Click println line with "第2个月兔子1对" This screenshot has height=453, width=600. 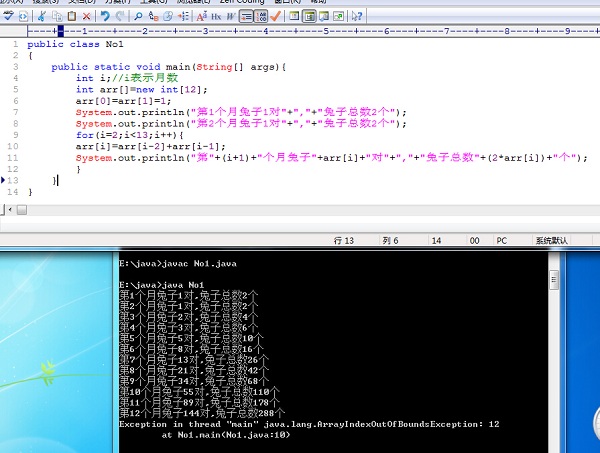[241, 124]
